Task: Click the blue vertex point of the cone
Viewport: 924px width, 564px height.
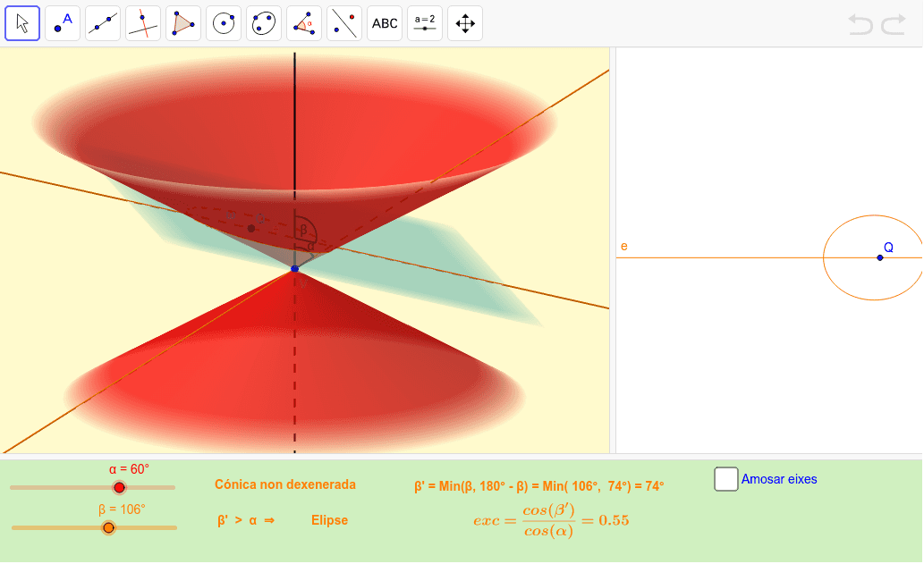Action: 294,269
